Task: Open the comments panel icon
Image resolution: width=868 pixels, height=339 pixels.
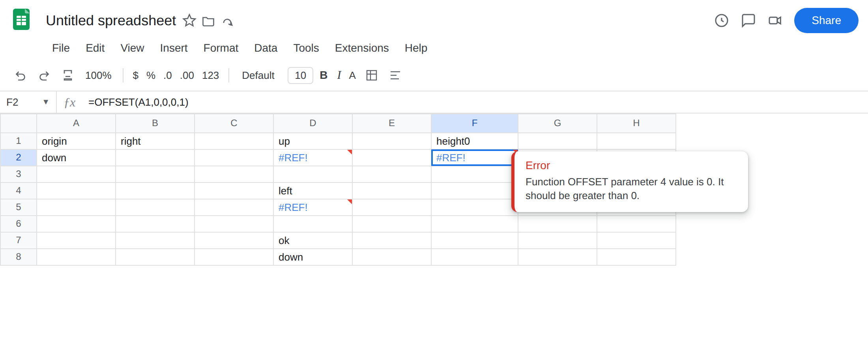Action: click(748, 20)
